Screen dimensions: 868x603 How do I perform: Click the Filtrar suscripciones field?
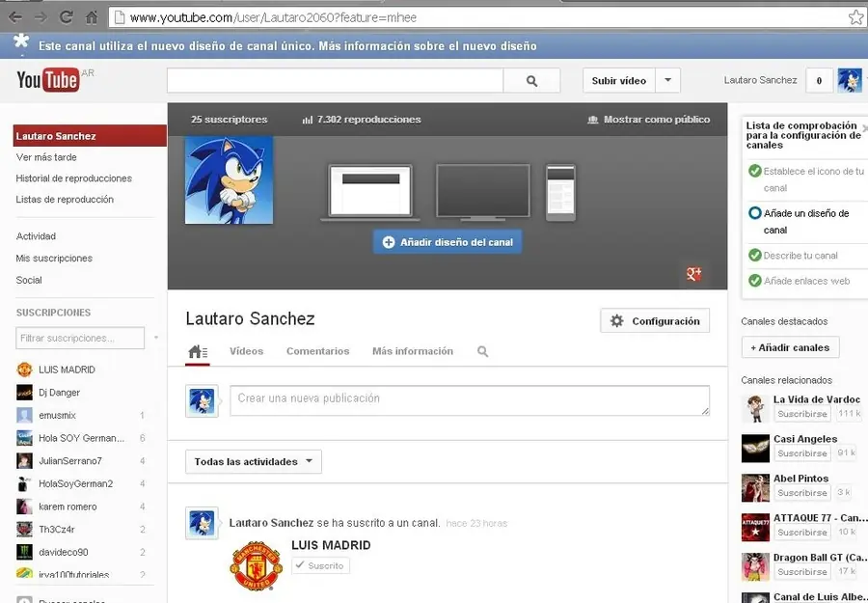[80, 338]
